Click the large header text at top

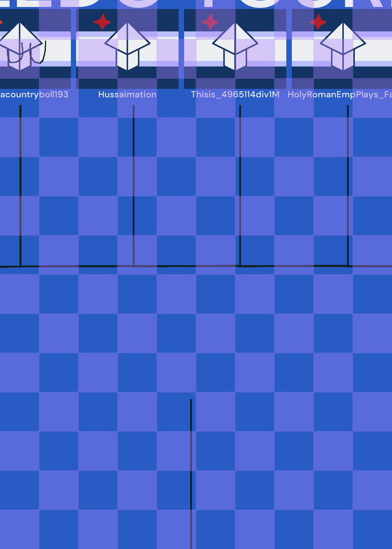coord(196,3)
